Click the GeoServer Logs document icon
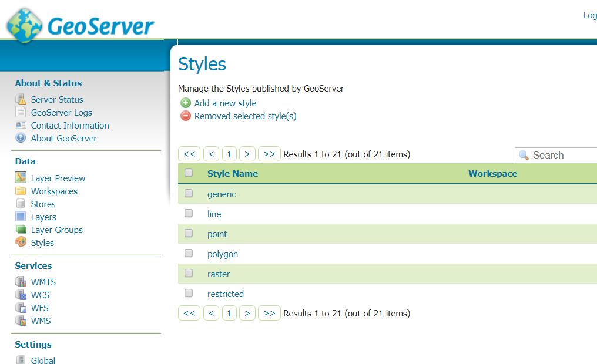 [x=21, y=112]
